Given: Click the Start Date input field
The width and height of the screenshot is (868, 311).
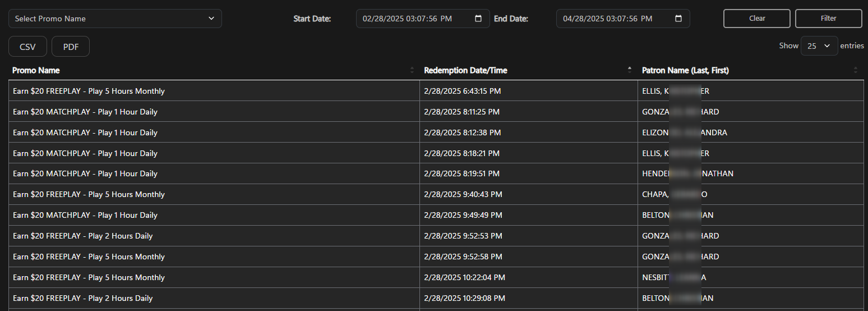Looking at the screenshot, I should click(415, 19).
